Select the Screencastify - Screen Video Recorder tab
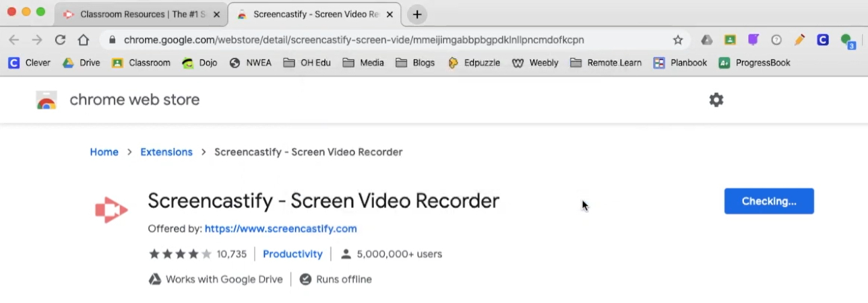Viewport: 868px width, 303px height. click(x=314, y=14)
